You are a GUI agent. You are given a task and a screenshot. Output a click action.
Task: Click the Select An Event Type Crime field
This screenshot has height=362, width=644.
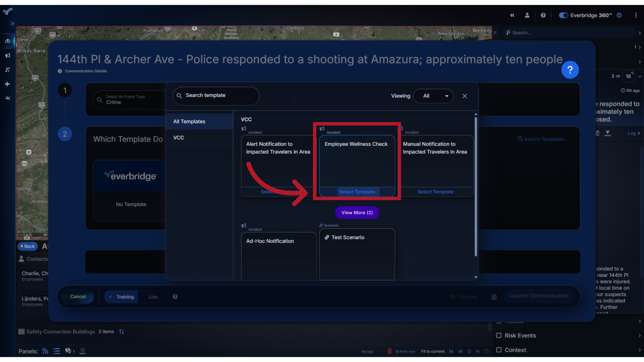tap(129, 100)
